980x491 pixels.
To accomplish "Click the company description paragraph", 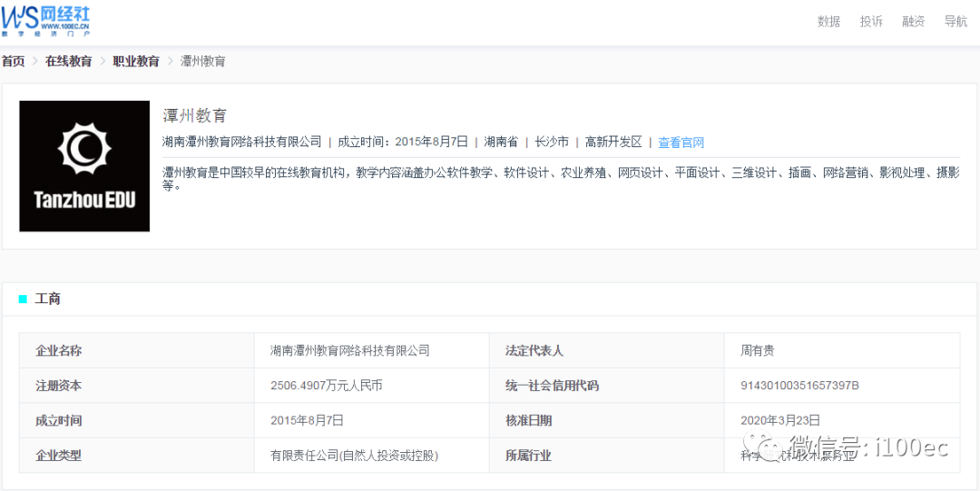I will [x=561, y=179].
